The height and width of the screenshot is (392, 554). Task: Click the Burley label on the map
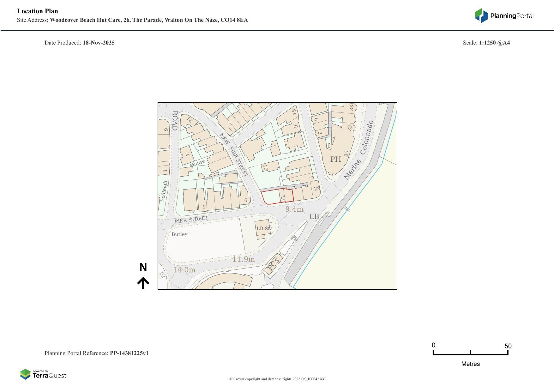pos(179,234)
